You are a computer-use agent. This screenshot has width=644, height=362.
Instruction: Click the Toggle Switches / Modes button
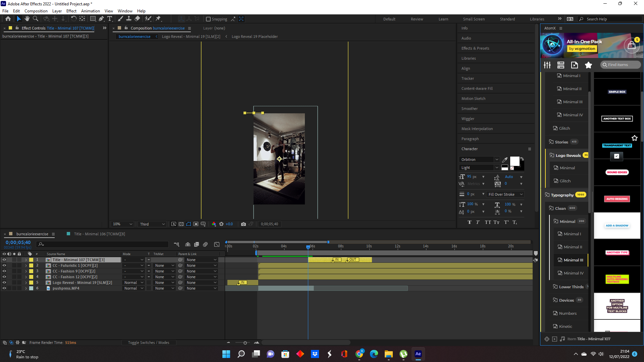[149, 342]
